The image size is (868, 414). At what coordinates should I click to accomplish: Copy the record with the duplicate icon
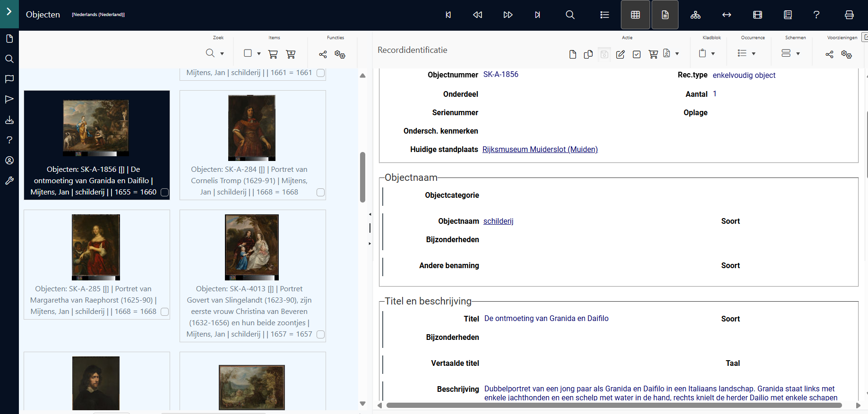click(x=588, y=54)
